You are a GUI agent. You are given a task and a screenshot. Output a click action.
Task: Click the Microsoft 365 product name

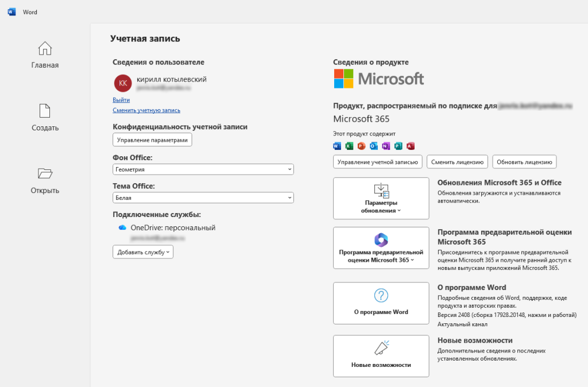coord(361,119)
